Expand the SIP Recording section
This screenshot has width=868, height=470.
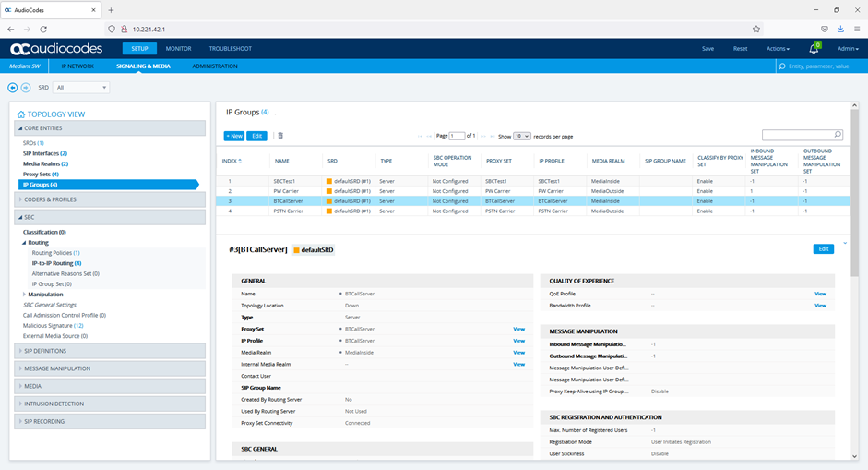click(110, 422)
